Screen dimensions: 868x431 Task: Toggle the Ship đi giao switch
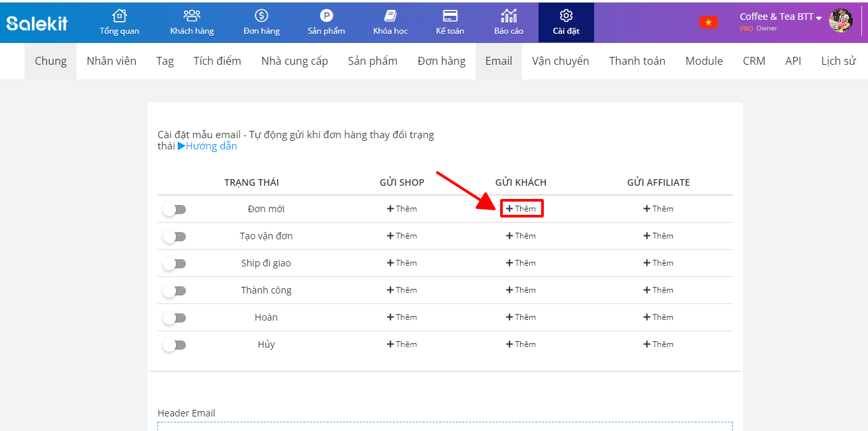pyautogui.click(x=175, y=264)
